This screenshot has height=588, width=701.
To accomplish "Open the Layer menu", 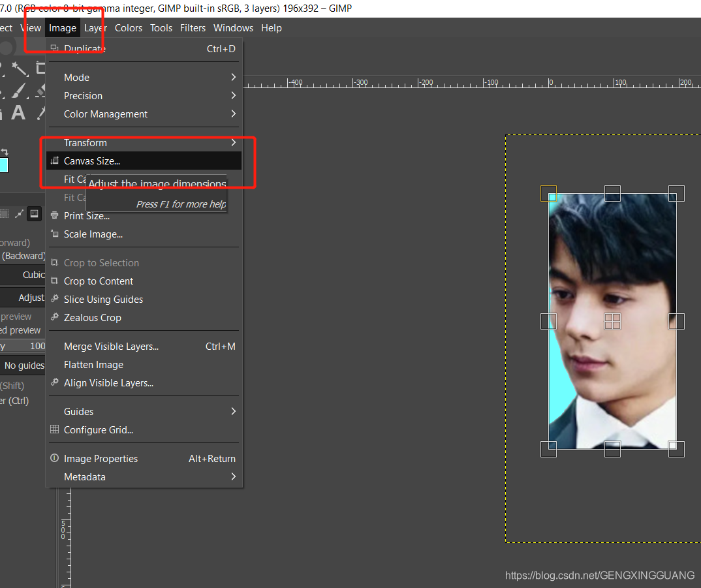I will [96, 27].
